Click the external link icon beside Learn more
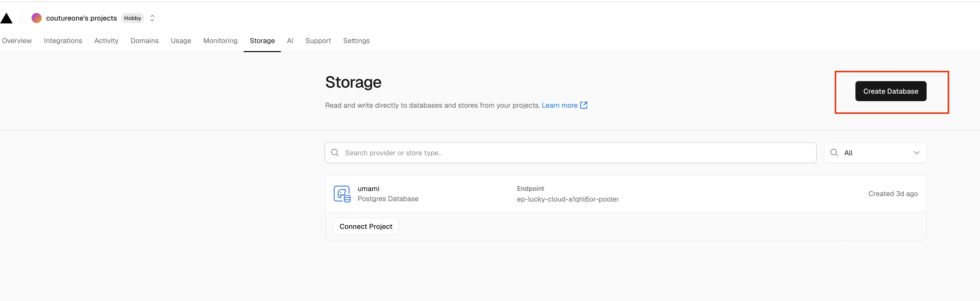This screenshot has height=301, width=980. pos(583,105)
